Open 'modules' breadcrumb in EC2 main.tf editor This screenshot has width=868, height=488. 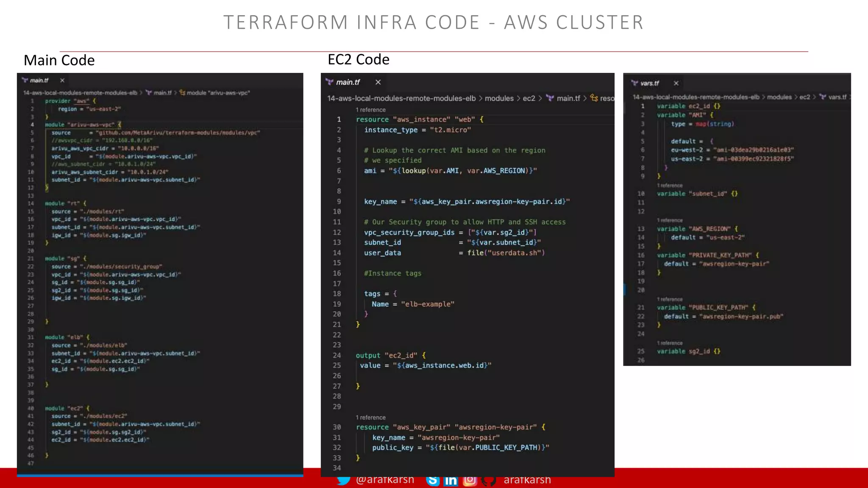pos(499,98)
